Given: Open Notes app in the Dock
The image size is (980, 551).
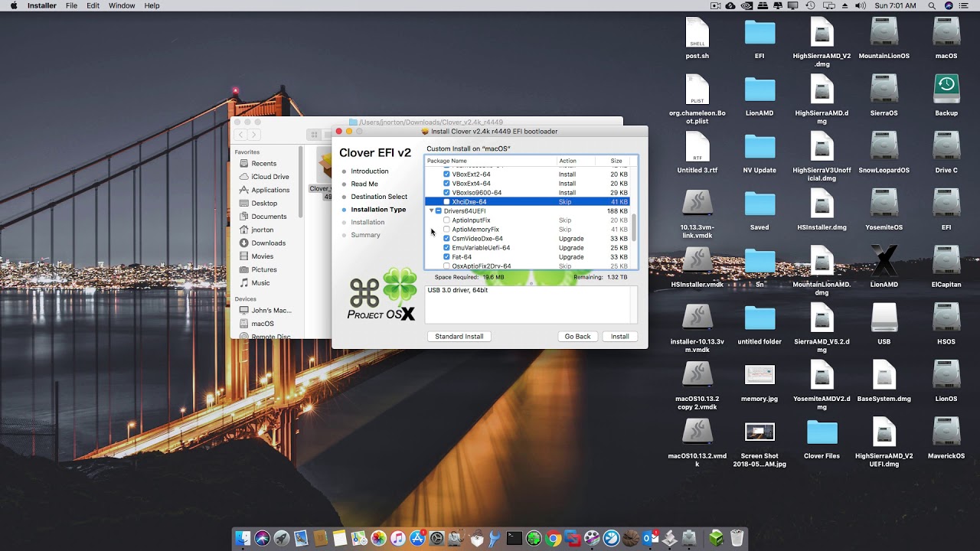Looking at the screenshot, I should [x=340, y=538].
